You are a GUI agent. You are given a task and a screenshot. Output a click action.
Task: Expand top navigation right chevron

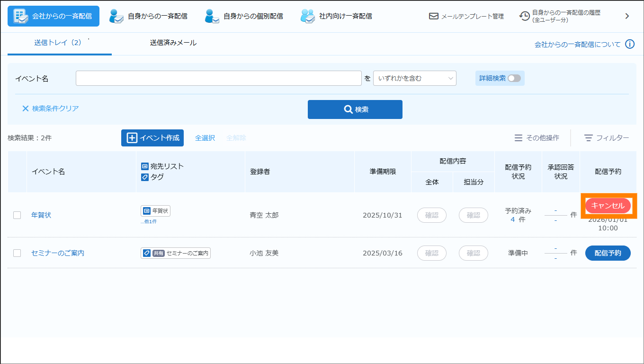point(627,16)
